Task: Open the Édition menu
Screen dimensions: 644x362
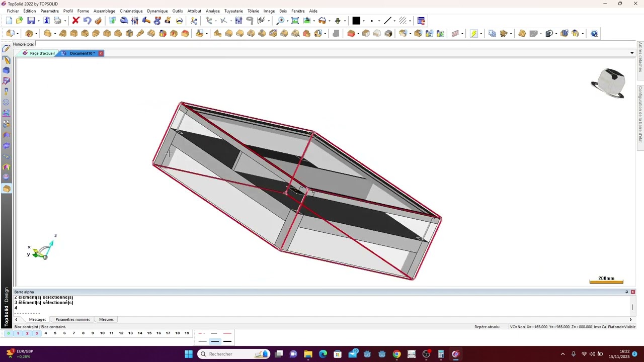Action: coord(30,11)
